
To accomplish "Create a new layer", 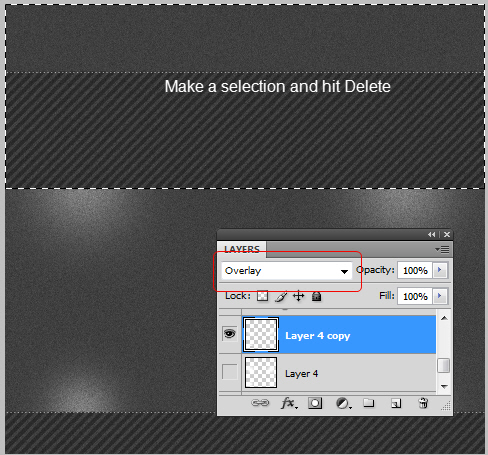I will [x=396, y=404].
